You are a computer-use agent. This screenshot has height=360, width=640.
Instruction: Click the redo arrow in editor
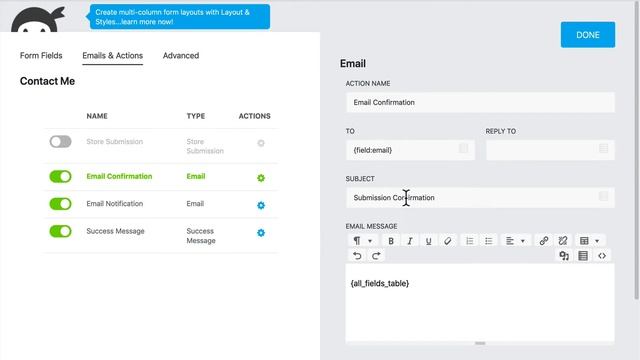[x=376, y=256]
